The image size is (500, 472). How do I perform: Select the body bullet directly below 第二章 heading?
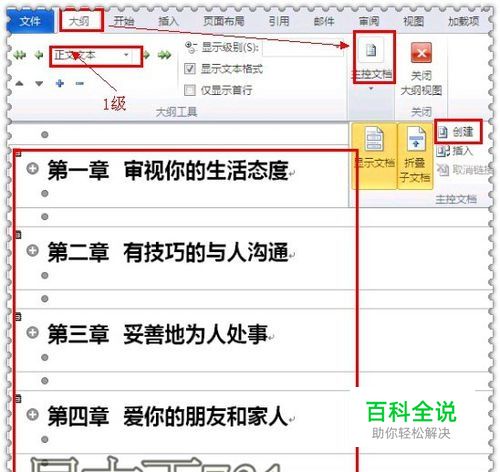click(45, 276)
